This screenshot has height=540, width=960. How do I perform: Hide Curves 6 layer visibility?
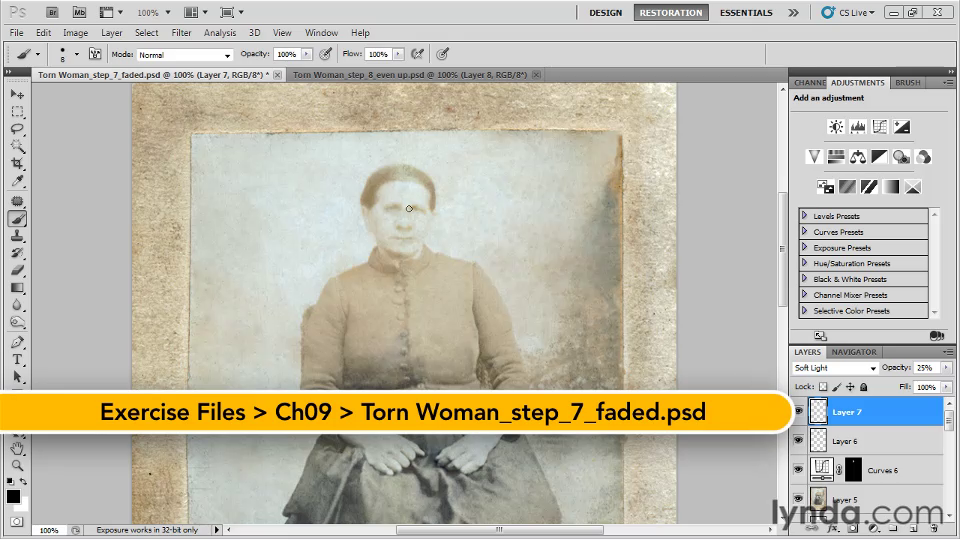[798, 470]
